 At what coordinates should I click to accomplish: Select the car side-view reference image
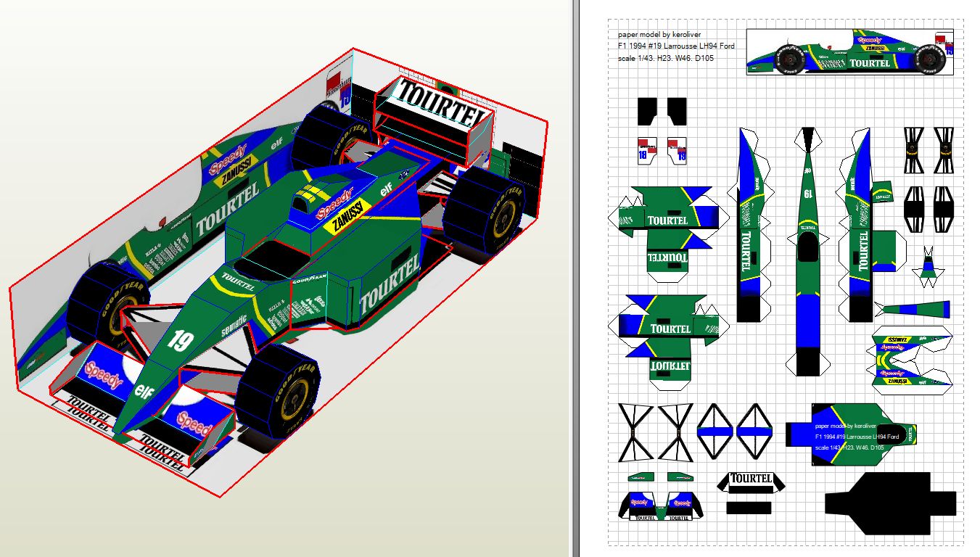pyautogui.click(x=851, y=52)
